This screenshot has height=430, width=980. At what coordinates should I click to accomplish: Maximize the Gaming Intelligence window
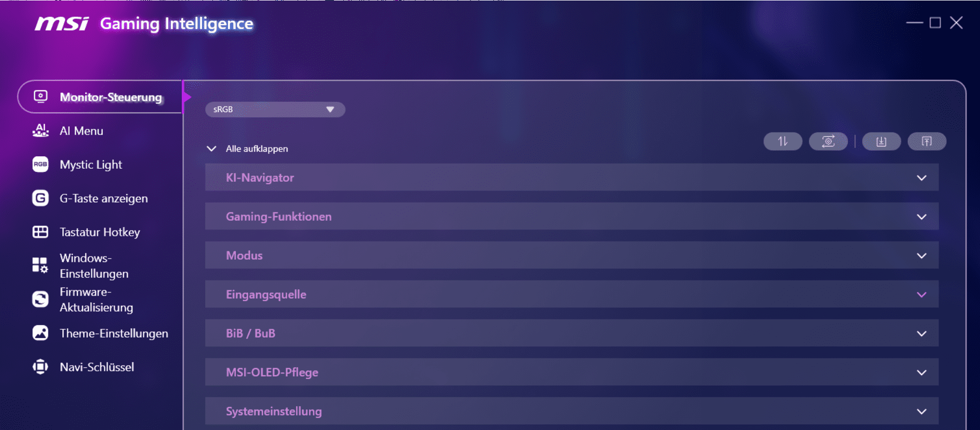click(x=935, y=23)
